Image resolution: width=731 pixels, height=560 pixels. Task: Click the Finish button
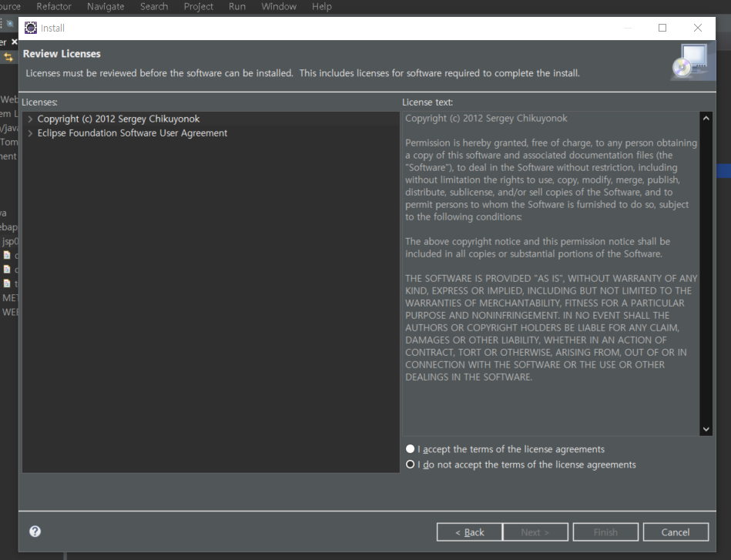click(605, 532)
